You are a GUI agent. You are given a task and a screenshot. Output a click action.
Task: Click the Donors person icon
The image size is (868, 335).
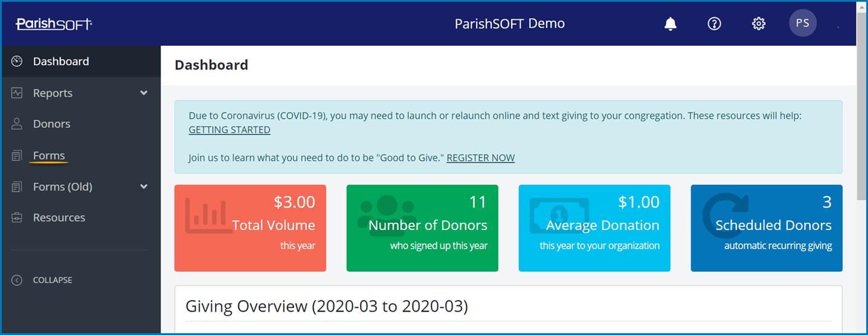pos(17,124)
